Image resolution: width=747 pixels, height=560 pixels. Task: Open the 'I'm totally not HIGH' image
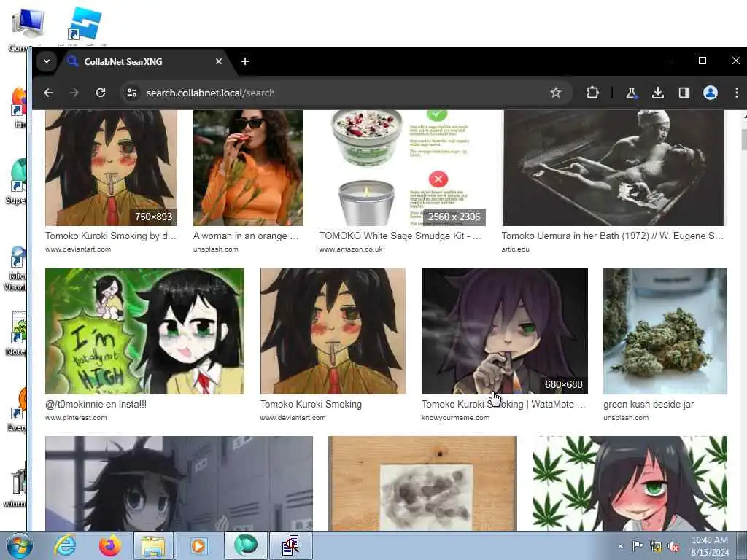click(145, 332)
